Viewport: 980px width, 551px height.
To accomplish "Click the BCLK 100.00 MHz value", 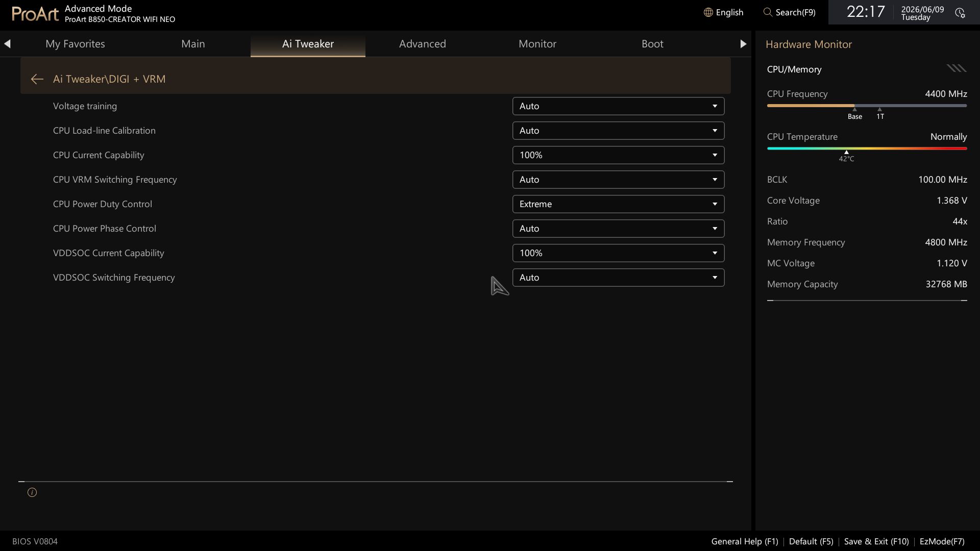I will (942, 180).
